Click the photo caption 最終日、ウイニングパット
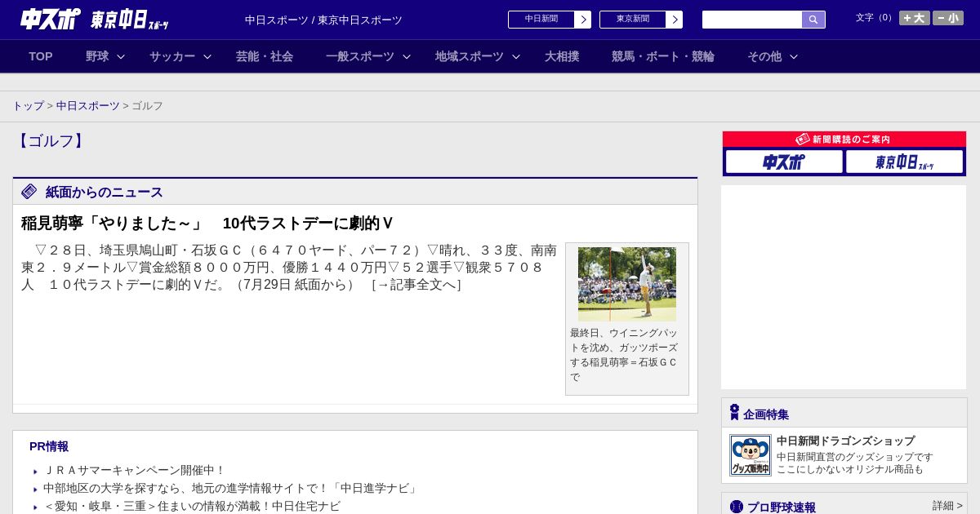Viewport: 980px width, 514px height. (x=624, y=355)
